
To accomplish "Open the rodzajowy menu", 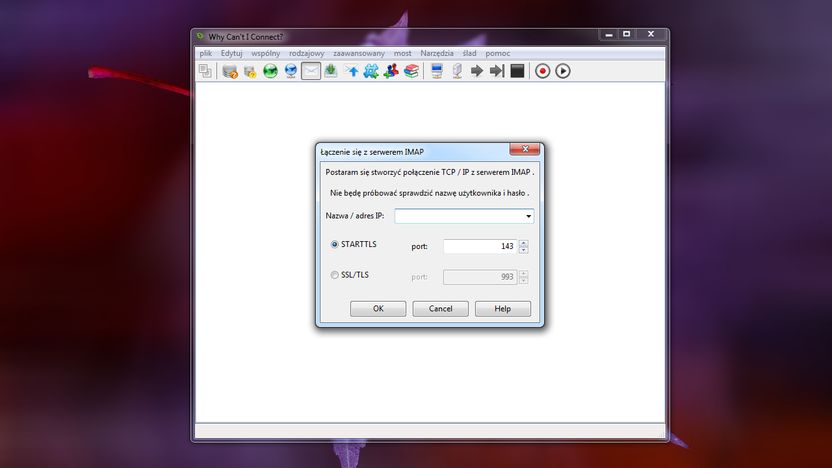I will [x=306, y=53].
